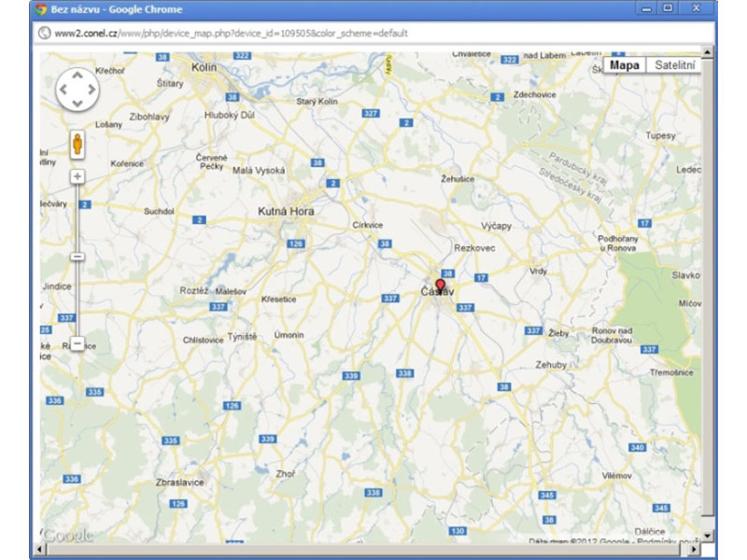Click the Rezkovec label
747x560 pixels.
(x=474, y=248)
